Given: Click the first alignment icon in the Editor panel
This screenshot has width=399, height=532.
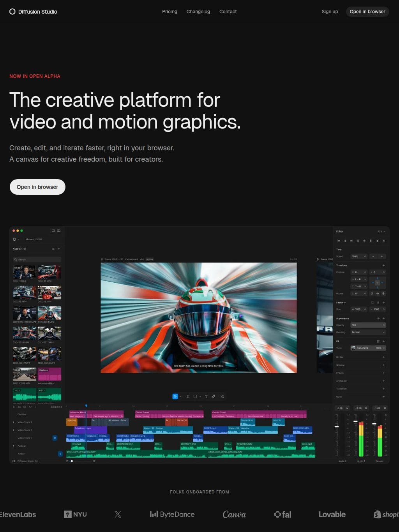Looking at the screenshot, I should point(339,241).
